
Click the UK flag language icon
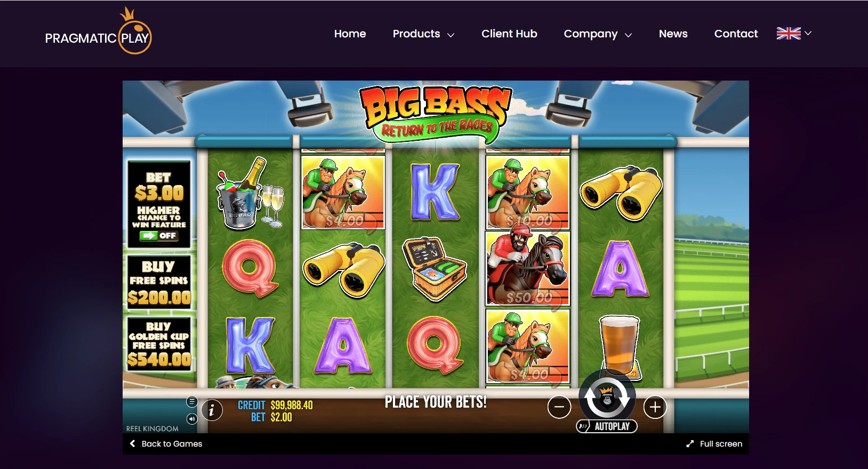point(789,34)
